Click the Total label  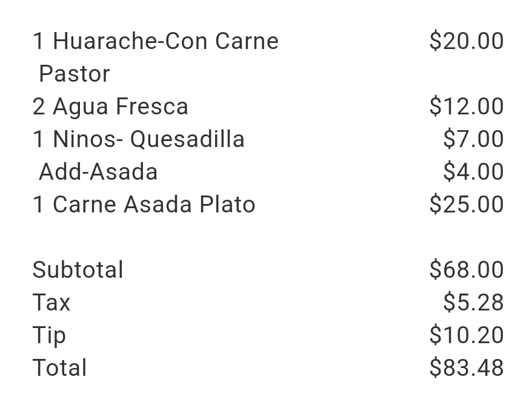pos(59,368)
